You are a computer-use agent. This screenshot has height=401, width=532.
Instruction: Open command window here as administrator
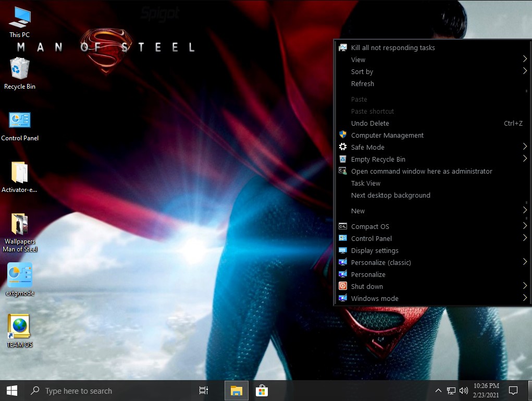coord(432,171)
